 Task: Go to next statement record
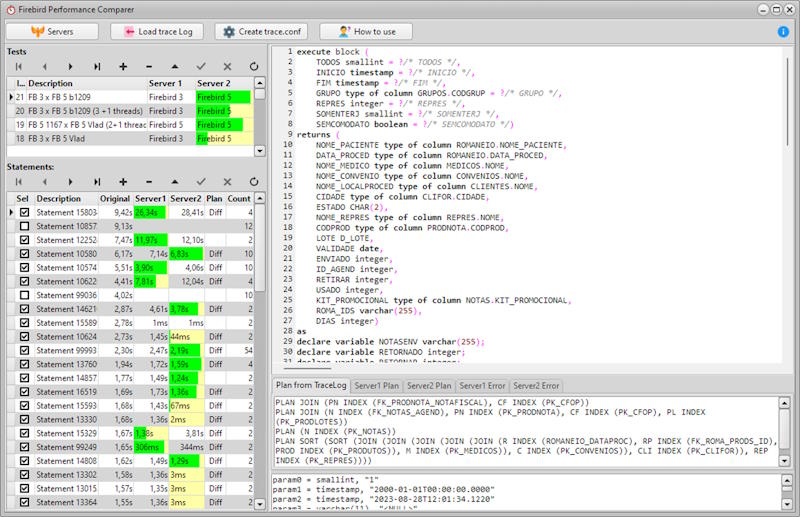(71, 182)
